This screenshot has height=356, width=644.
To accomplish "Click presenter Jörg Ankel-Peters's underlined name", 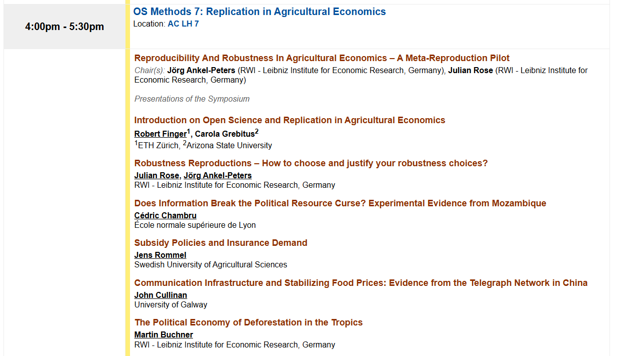I will (x=217, y=175).
